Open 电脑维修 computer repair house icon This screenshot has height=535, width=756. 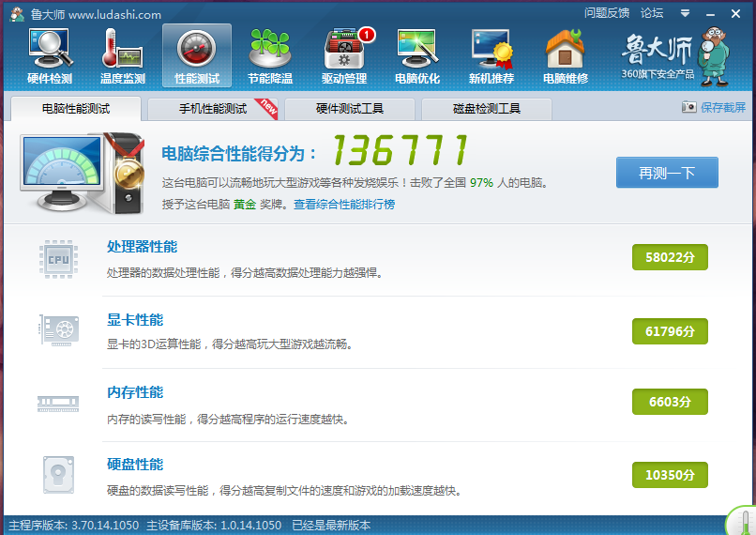click(x=566, y=56)
